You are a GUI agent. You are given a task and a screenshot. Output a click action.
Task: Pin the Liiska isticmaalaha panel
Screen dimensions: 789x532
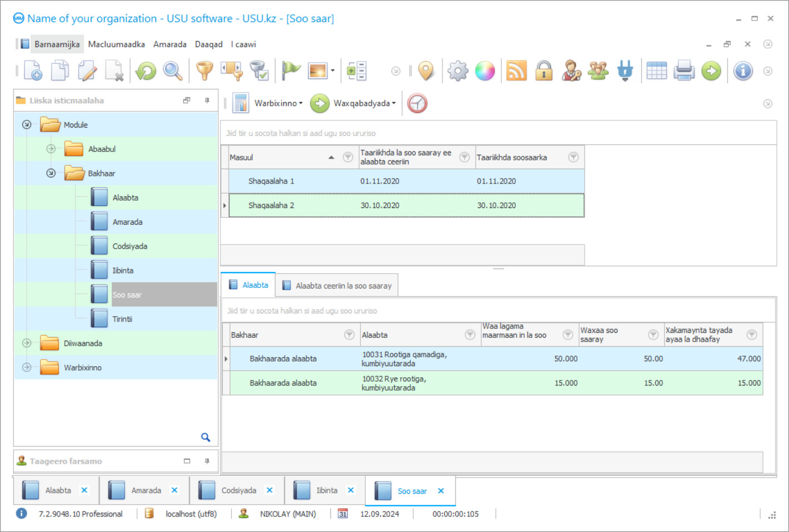coord(207,100)
